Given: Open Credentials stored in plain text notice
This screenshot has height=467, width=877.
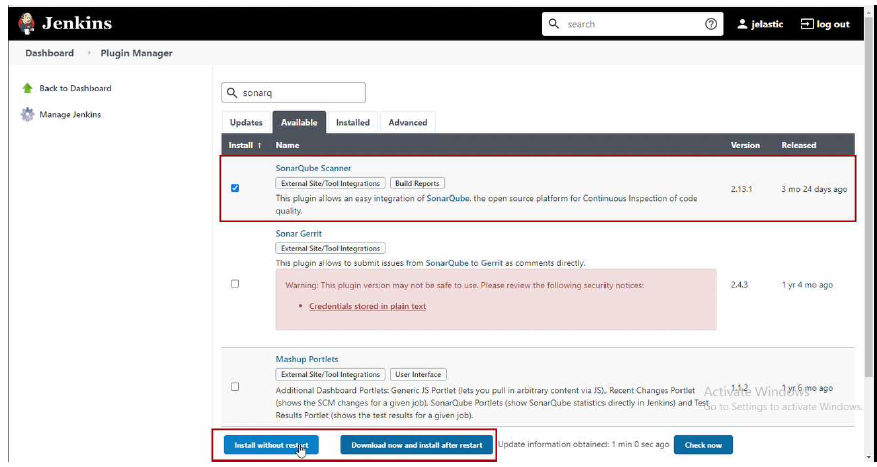Looking at the screenshot, I should (x=367, y=306).
